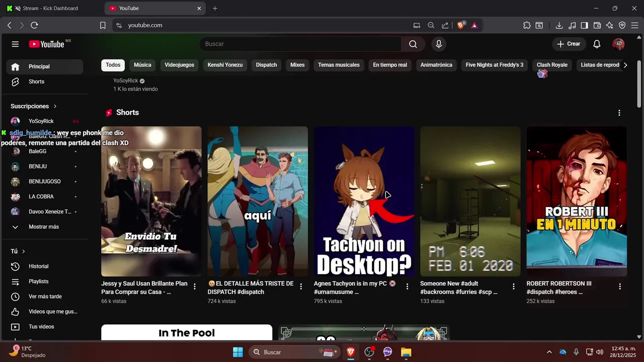Screen dimensions: 644x362
Task: Open the notifications bell
Action: pos(597,44)
